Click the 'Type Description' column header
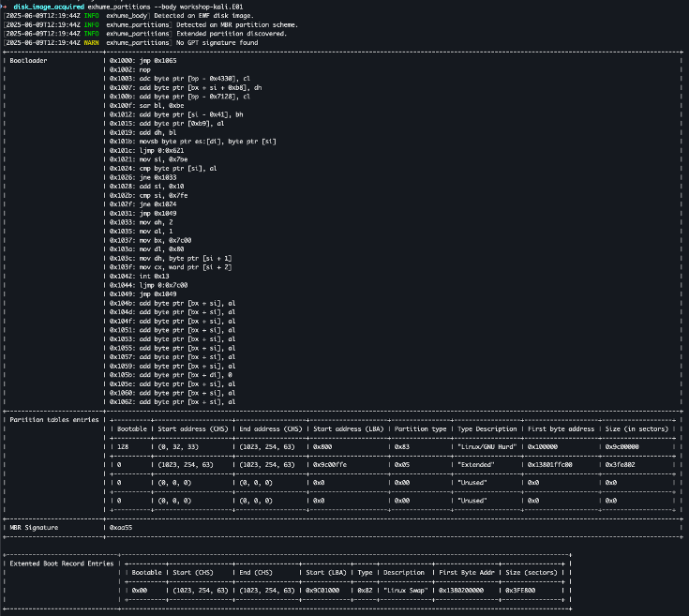This screenshot has width=689, height=616. 487,428
